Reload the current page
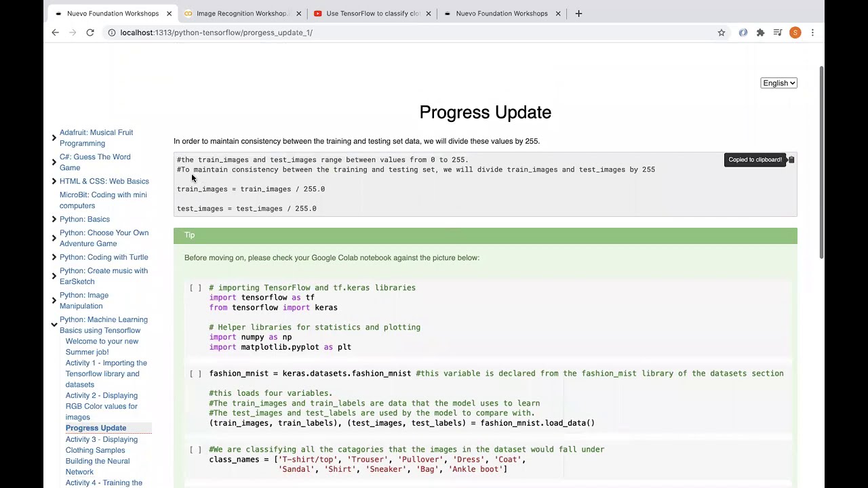The width and height of the screenshot is (868, 488). click(x=90, y=33)
